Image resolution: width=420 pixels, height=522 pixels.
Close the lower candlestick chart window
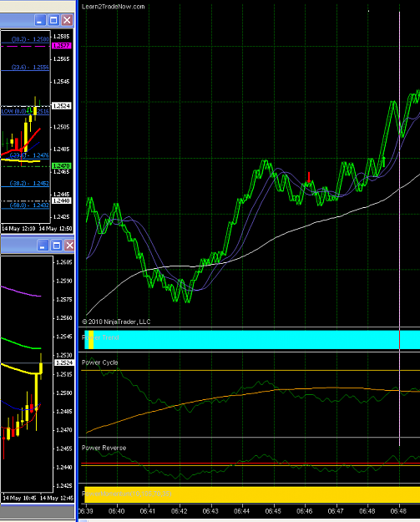click(69, 246)
